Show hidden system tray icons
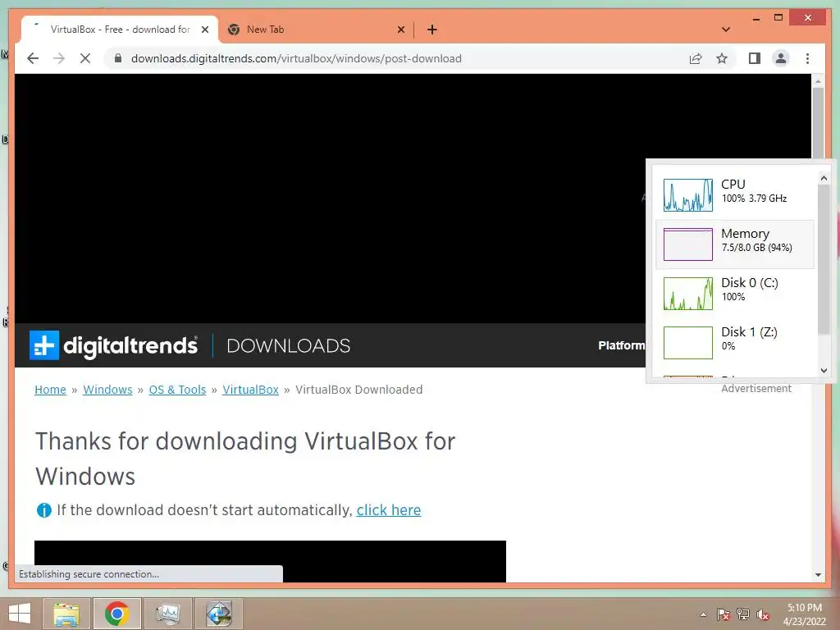Screen dimensions: 840x630 point(703,614)
